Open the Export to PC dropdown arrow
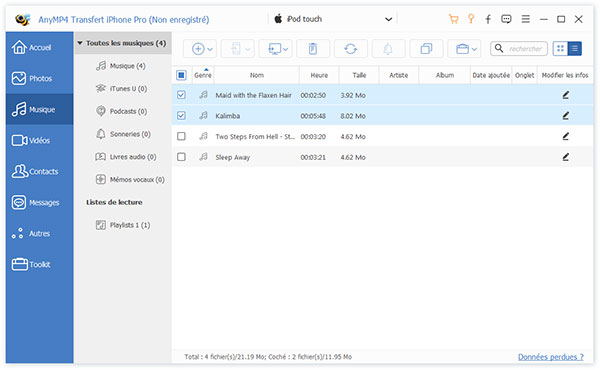Screen dimensions: 600x370 (285, 49)
